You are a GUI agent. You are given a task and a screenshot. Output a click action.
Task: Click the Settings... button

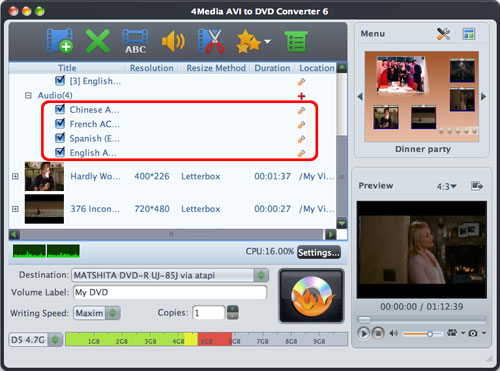(319, 252)
